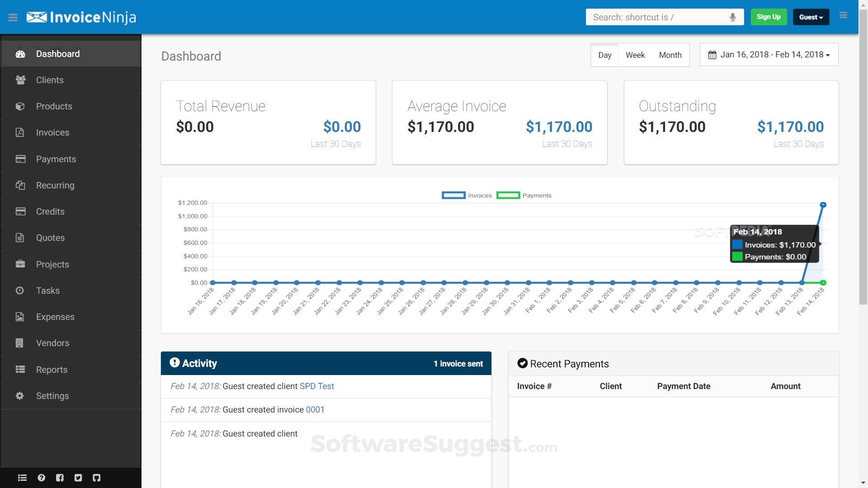The height and width of the screenshot is (488, 868).
Task: Visit Invoice Ninja's GitHub via footer icon
Action: 96,478
